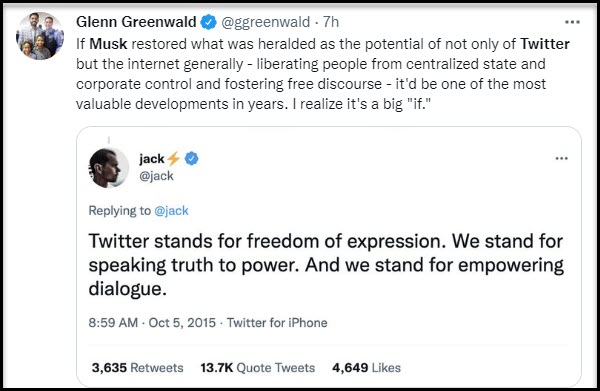Click the 8:59 AM · Oct 5, 2015 timestamp

point(152,323)
